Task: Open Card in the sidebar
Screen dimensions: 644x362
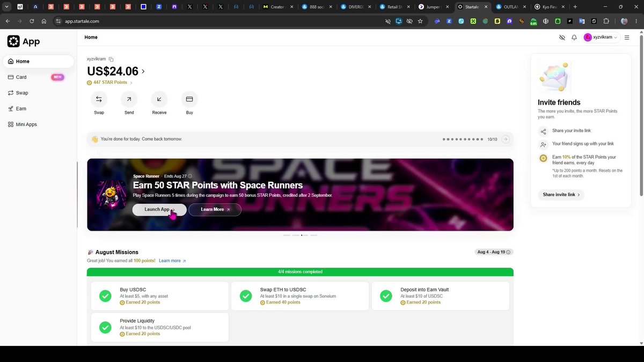Action: tap(38, 77)
